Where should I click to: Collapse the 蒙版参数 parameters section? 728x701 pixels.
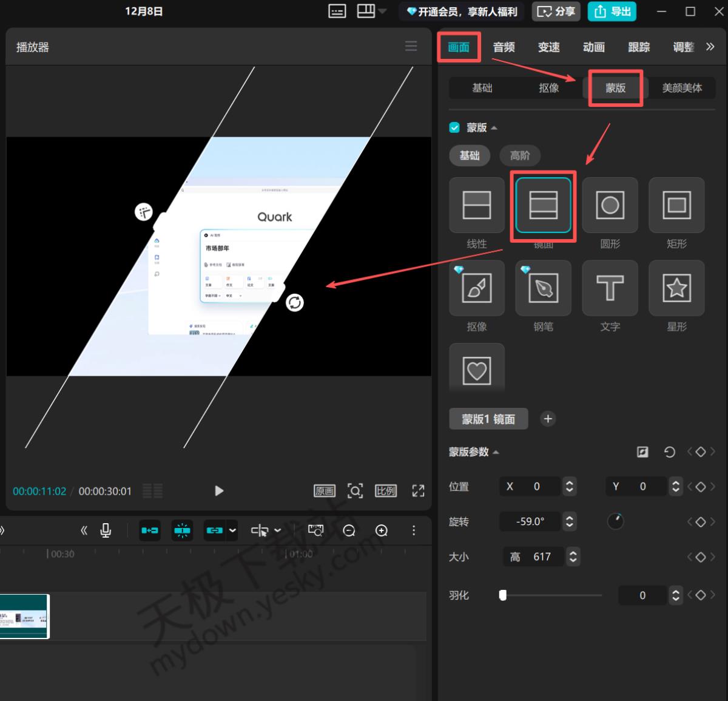pyautogui.click(x=496, y=452)
